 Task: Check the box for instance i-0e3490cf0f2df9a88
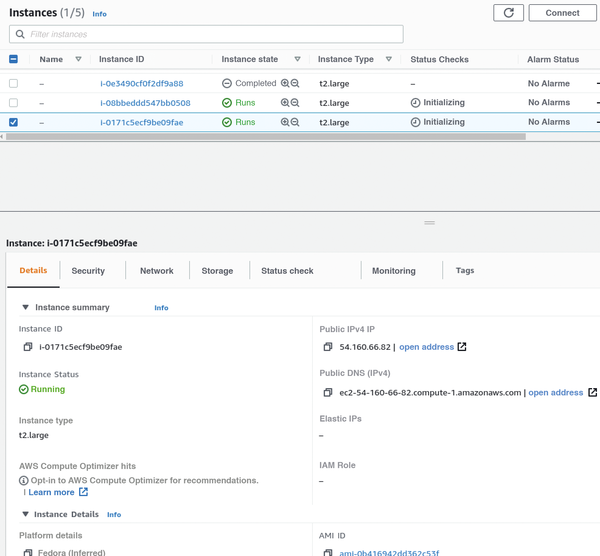(x=13, y=83)
